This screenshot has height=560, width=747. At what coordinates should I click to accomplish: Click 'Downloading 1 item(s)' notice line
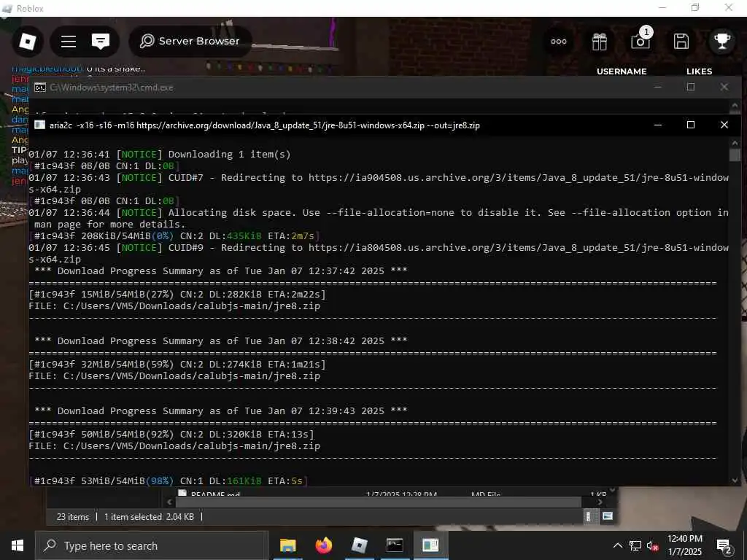[160, 155]
